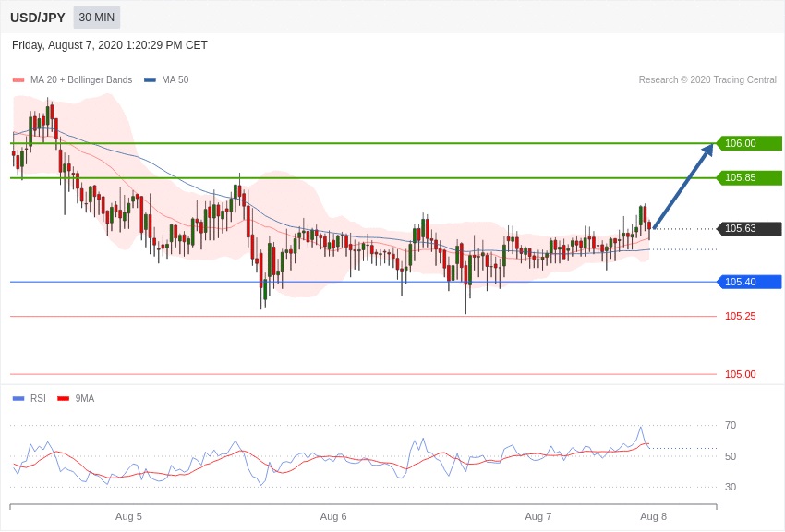This screenshot has height=532, width=785.
Task: Click the 105.00 red support label
Action: [741, 374]
